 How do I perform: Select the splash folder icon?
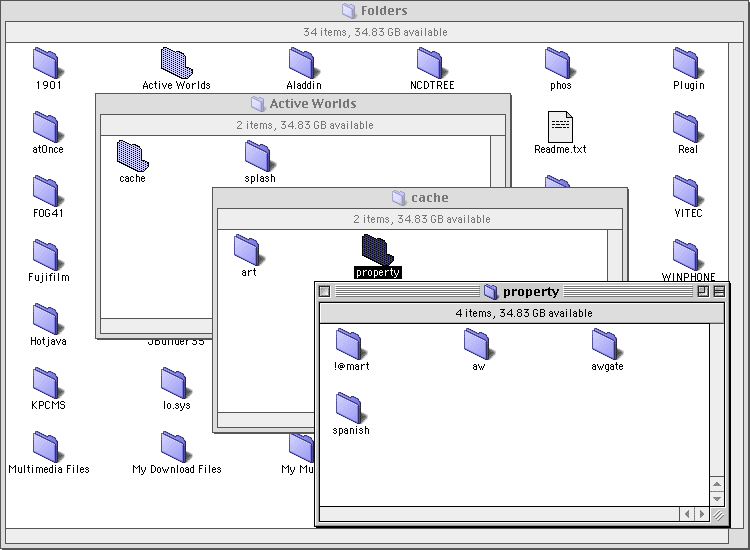(258, 156)
